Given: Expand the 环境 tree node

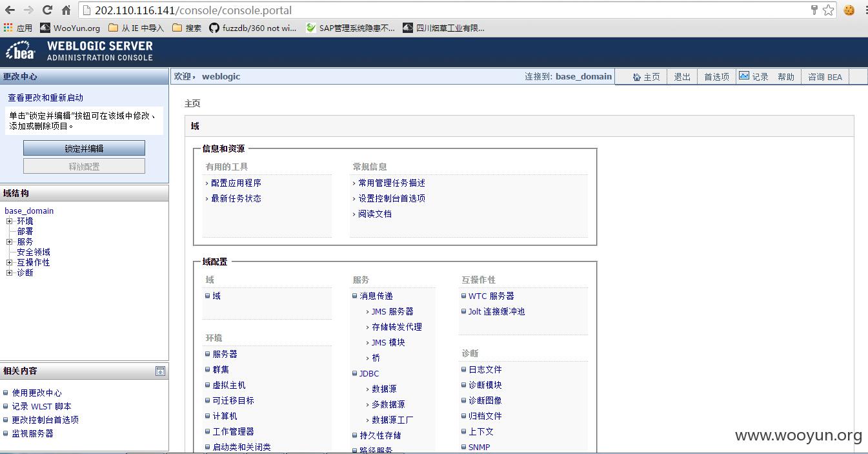Looking at the screenshot, I should 9,221.
